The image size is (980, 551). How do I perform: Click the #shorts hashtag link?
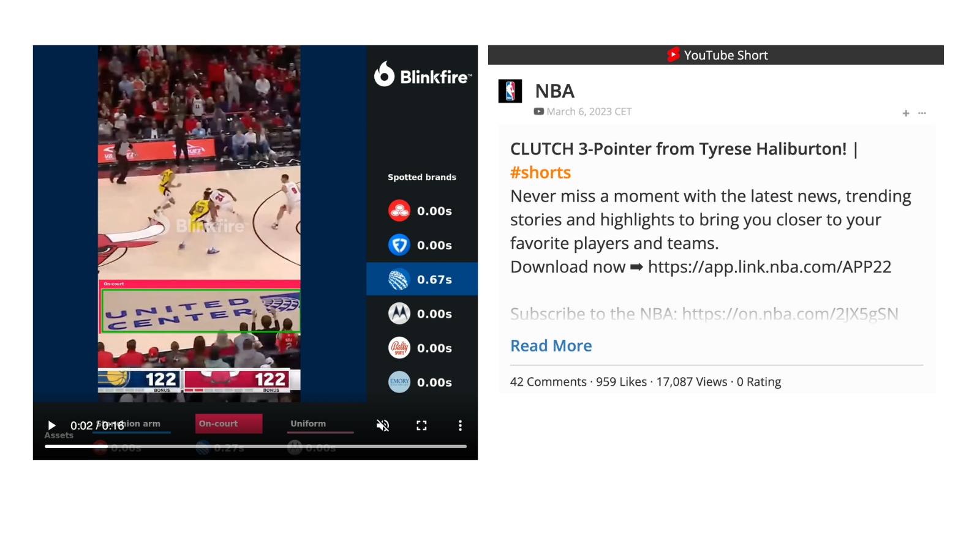pyautogui.click(x=540, y=172)
